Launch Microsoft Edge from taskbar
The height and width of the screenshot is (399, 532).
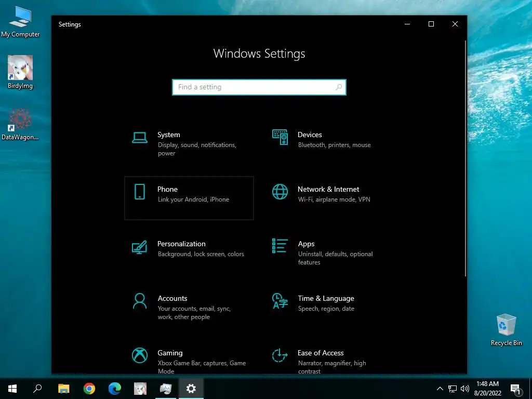point(115,389)
